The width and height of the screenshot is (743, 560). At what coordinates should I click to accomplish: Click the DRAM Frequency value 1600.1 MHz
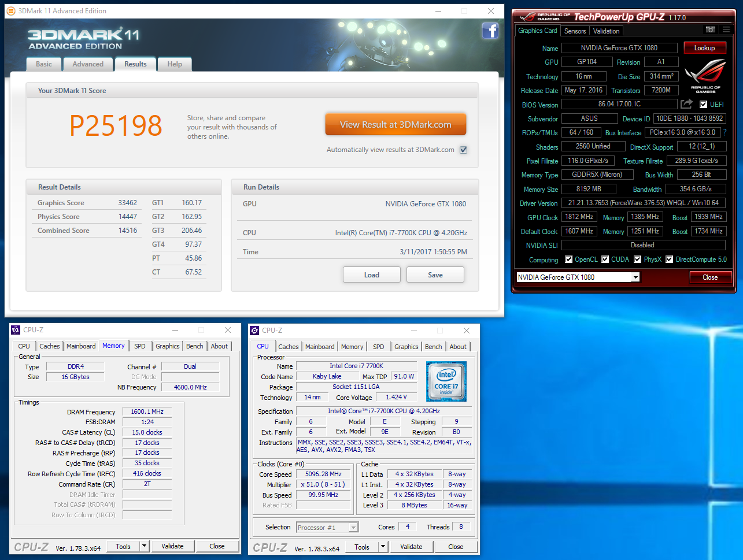click(147, 411)
